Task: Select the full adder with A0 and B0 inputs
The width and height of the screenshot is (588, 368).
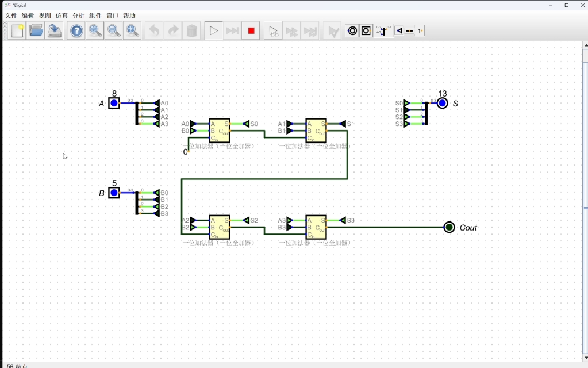Action: [x=220, y=131]
